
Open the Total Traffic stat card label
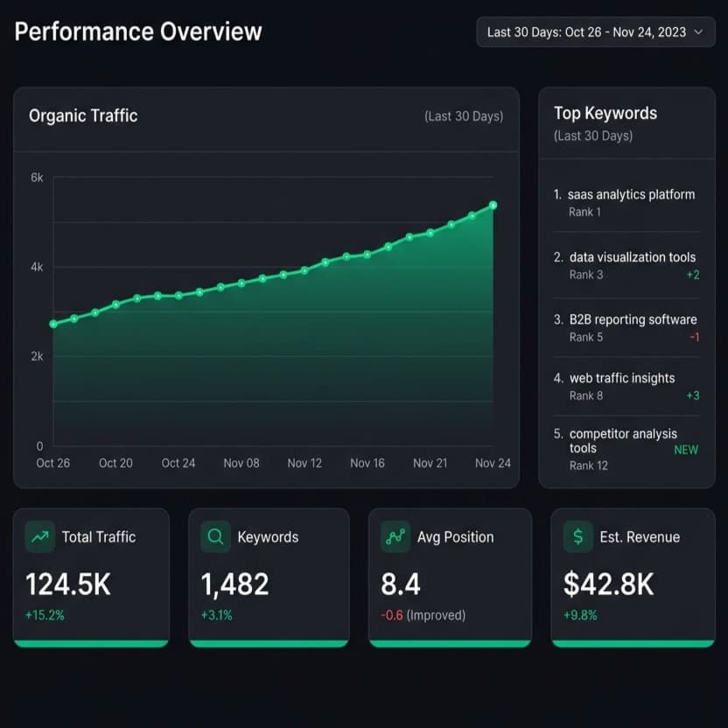tap(99, 537)
